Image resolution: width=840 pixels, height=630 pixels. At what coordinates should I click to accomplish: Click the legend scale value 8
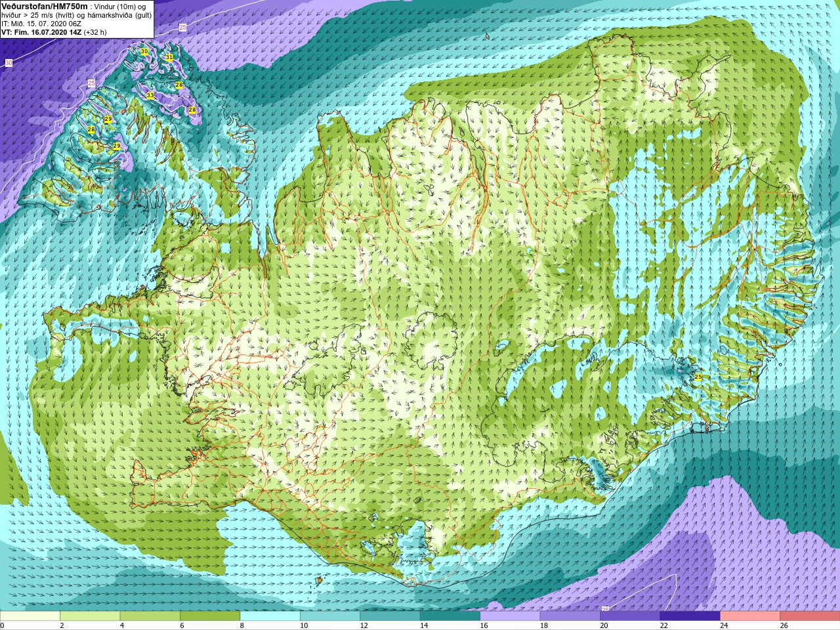click(x=242, y=625)
